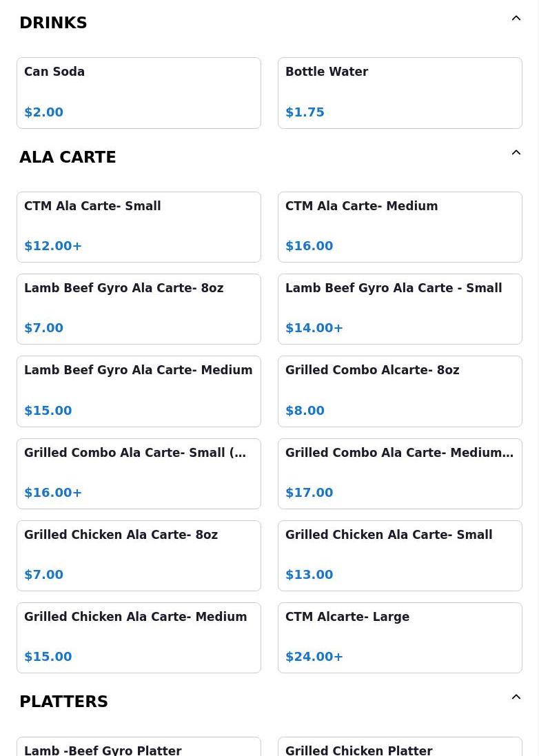The image size is (539, 756).
Task: Collapse the DRINKS section chevron
Action: point(516,19)
